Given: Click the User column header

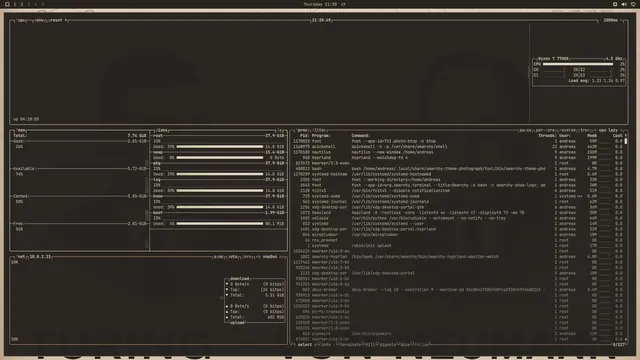Looking at the screenshot, I should pyautogui.click(x=564, y=136).
